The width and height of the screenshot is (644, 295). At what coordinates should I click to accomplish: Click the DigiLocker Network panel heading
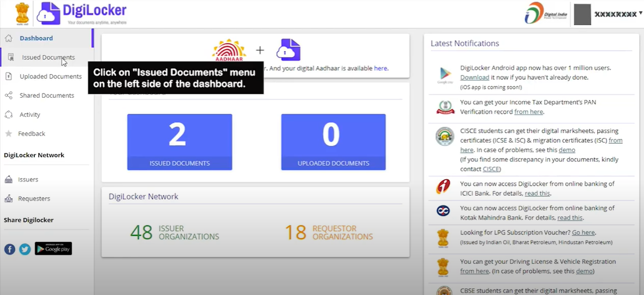(144, 196)
